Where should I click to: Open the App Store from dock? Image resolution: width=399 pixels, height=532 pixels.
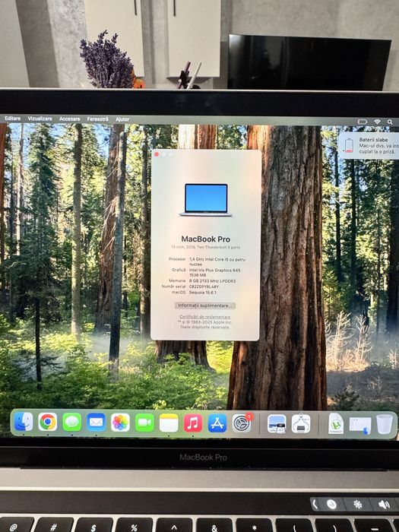(217, 423)
